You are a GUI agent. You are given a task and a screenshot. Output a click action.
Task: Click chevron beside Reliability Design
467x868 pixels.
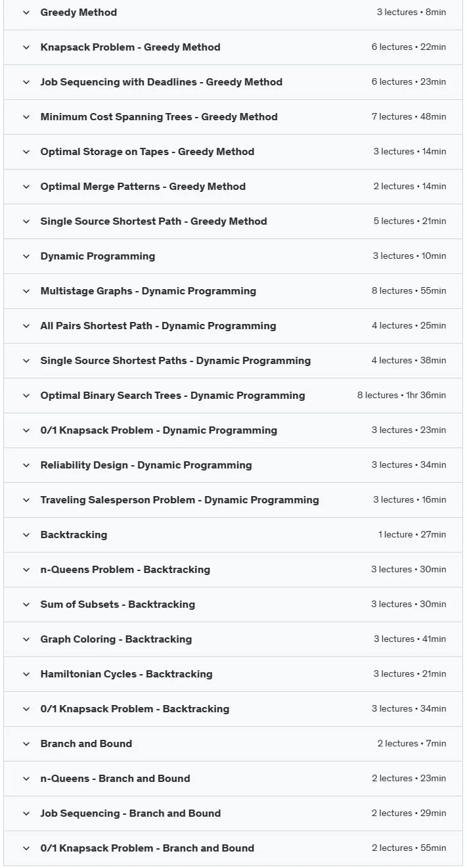(x=26, y=465)
